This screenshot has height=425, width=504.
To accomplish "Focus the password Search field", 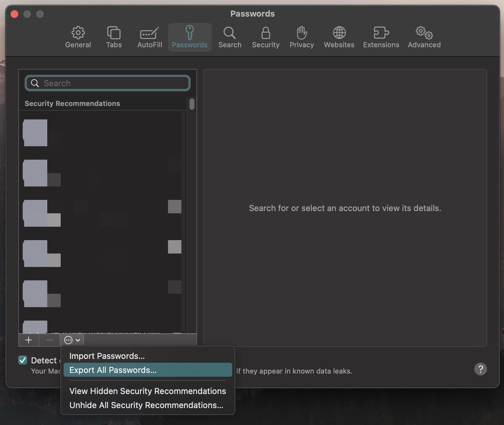I will tap(108, 83).
